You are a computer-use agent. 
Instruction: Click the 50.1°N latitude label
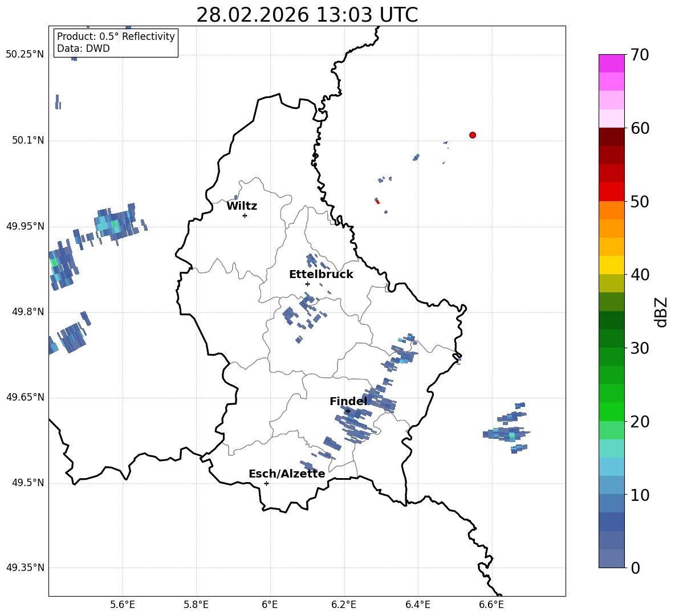[x=29, y=140]
